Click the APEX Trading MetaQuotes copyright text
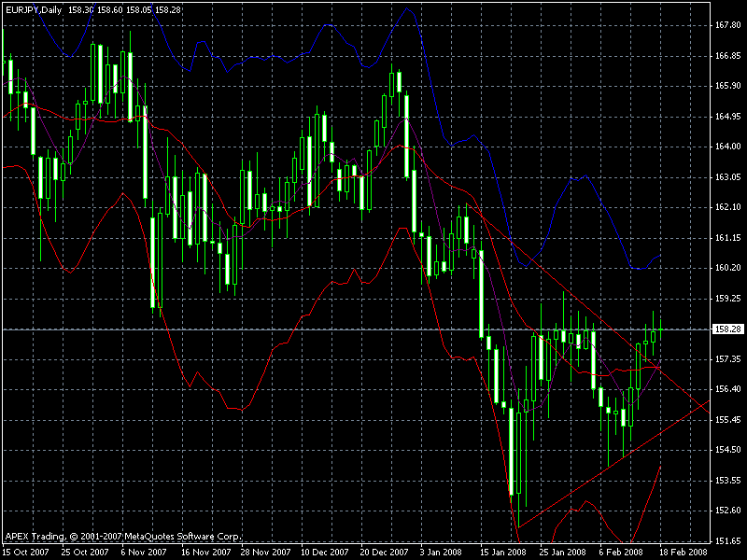This screenshot has height=560, width=747. pos(123,538)
